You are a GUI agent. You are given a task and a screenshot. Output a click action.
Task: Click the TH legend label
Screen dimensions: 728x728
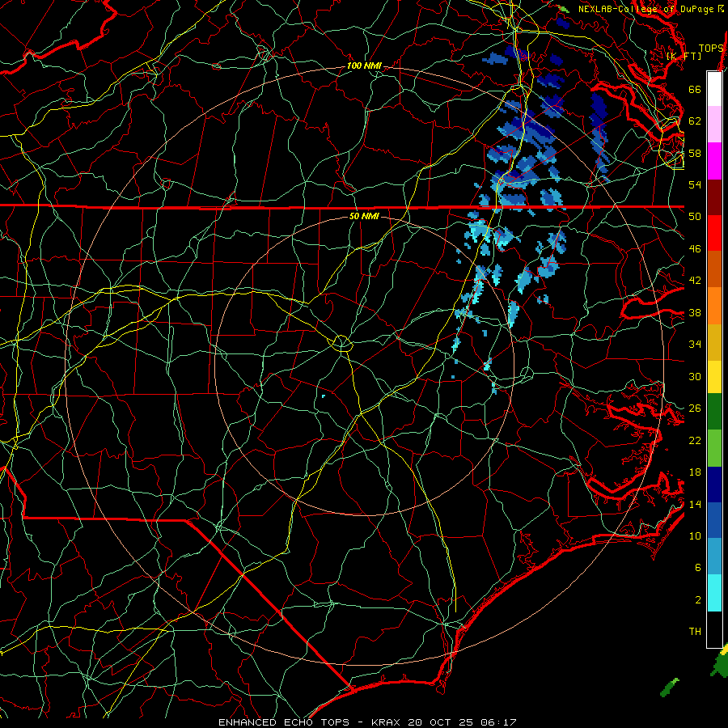coord(695,632)
